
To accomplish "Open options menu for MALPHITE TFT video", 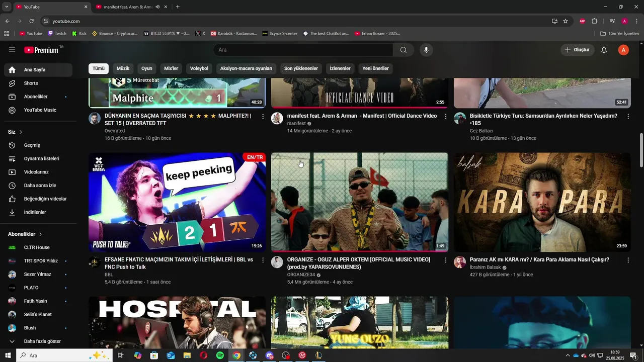I will [263, 116].
